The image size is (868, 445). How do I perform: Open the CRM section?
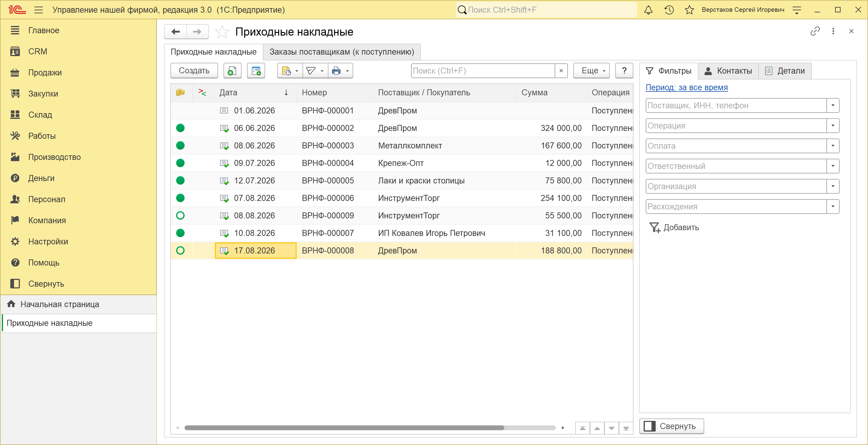point(37,52)
